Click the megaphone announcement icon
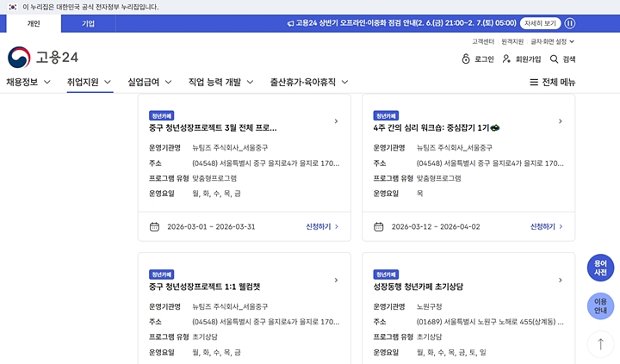Viewport: 620px width, 364px height. (290, 23)
